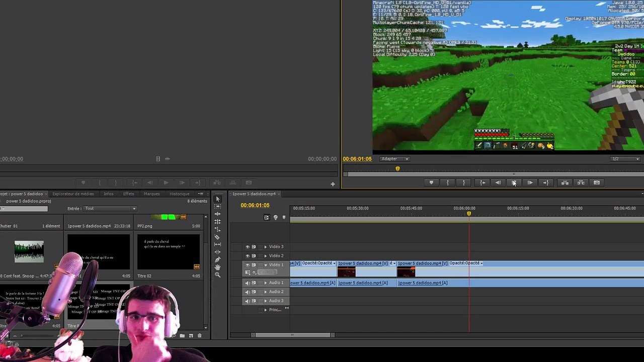Viewport: 644px width, 362px height.
Task: Export frame with the camera icon
Action: [x=597, y=183]
